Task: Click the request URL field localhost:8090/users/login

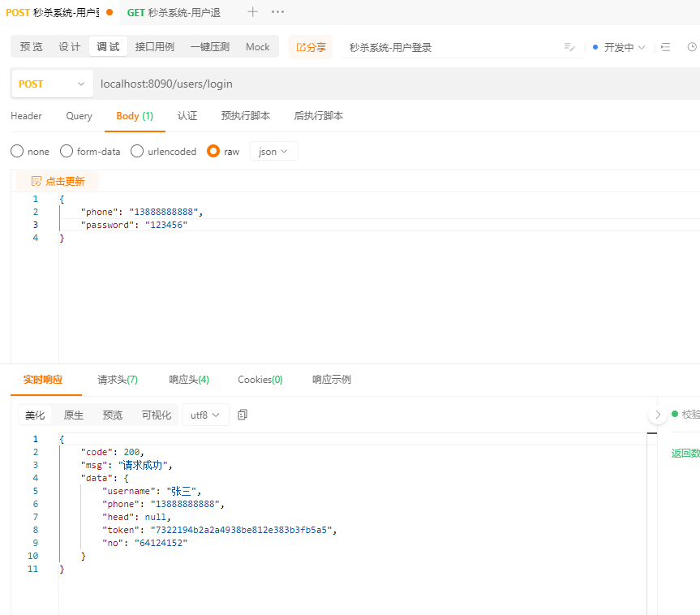Action: (166, 84)
